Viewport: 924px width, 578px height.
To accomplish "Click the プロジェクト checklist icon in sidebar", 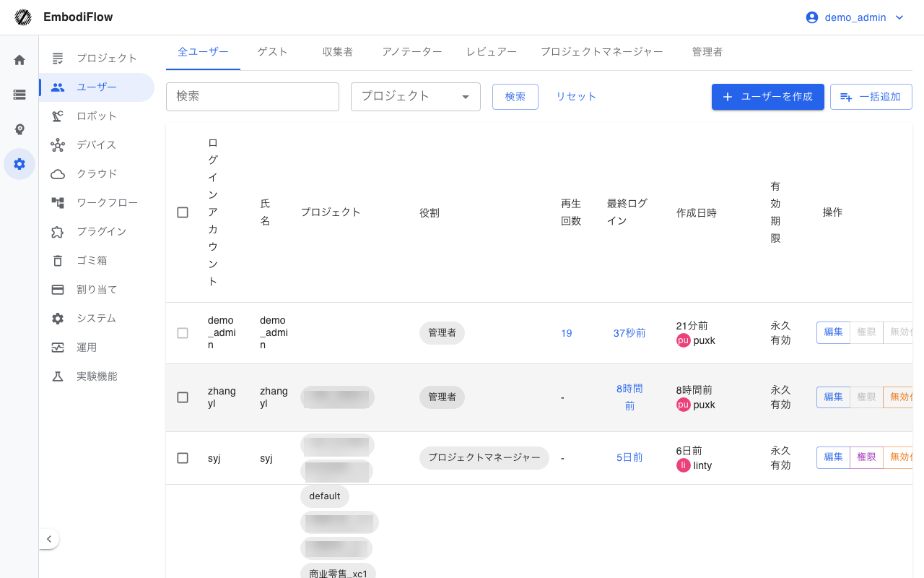I will coord(58,58).
